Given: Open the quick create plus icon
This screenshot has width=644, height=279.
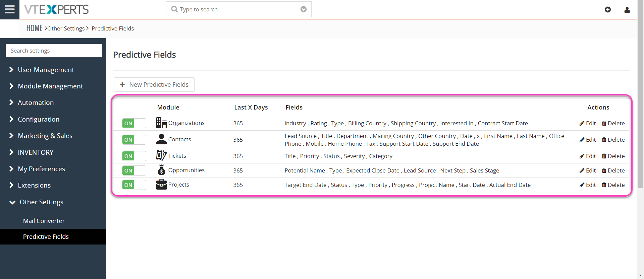Looking at the screenshot, I should tap(608, 10).
